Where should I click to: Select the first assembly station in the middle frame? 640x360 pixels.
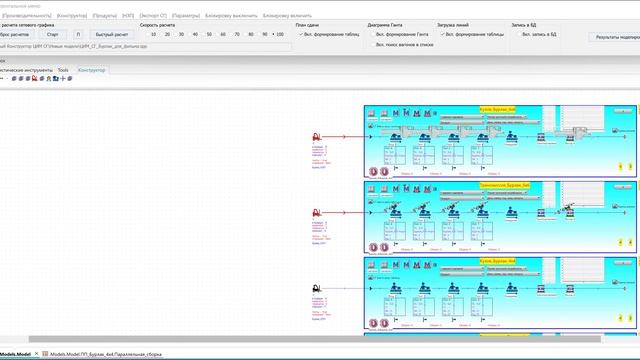pyautogui.click(x=395, y=213)
